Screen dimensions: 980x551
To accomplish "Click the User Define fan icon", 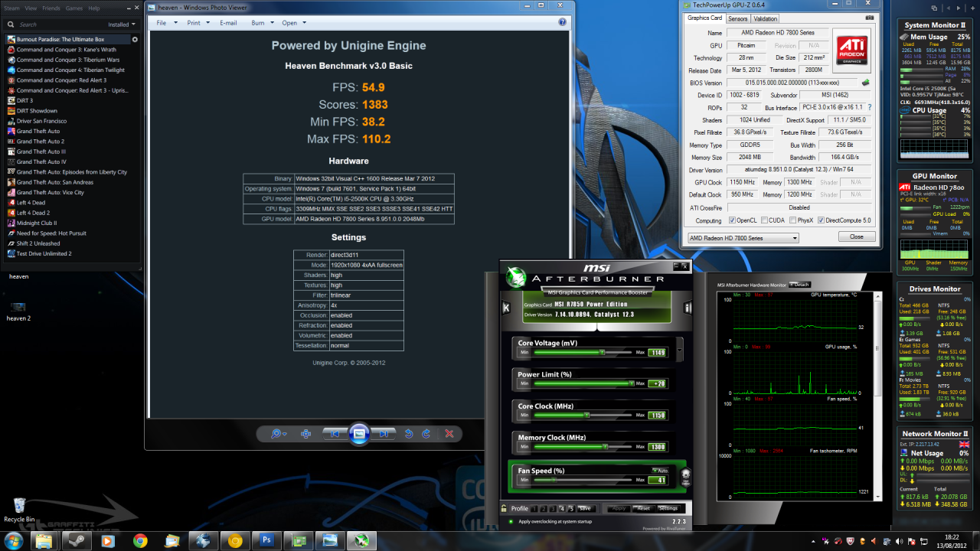I will (685, 476).
